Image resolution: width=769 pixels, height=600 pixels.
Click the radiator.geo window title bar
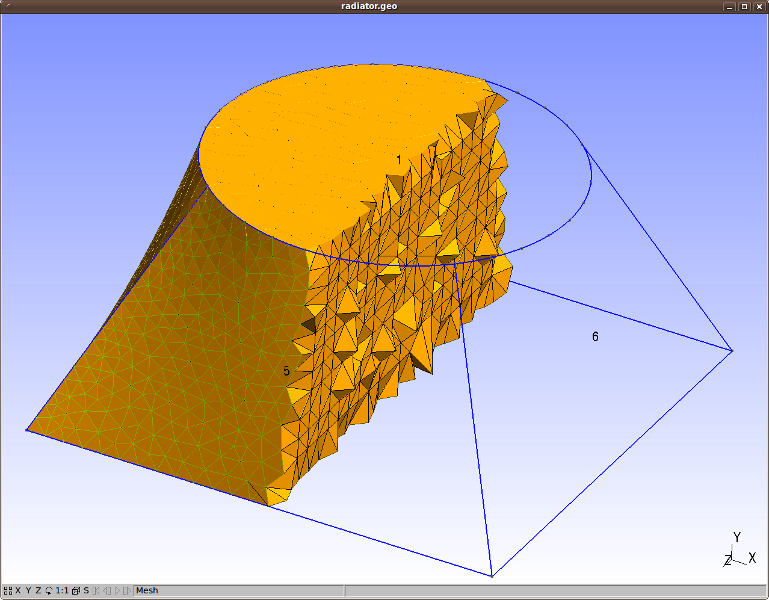[x=369, y=6]
